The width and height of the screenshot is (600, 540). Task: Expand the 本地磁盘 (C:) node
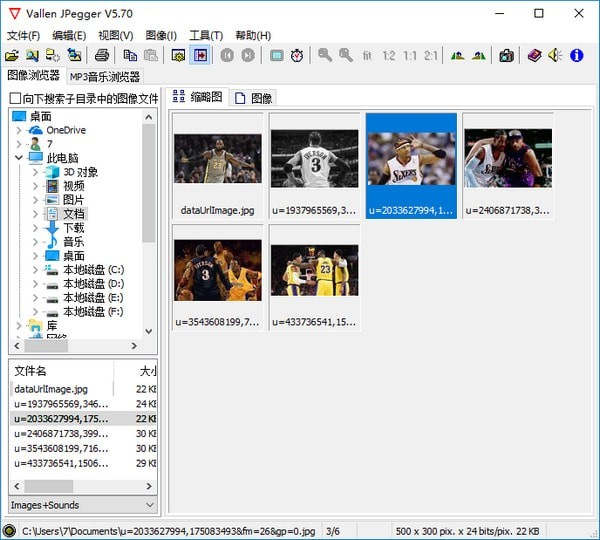point(36,270)
